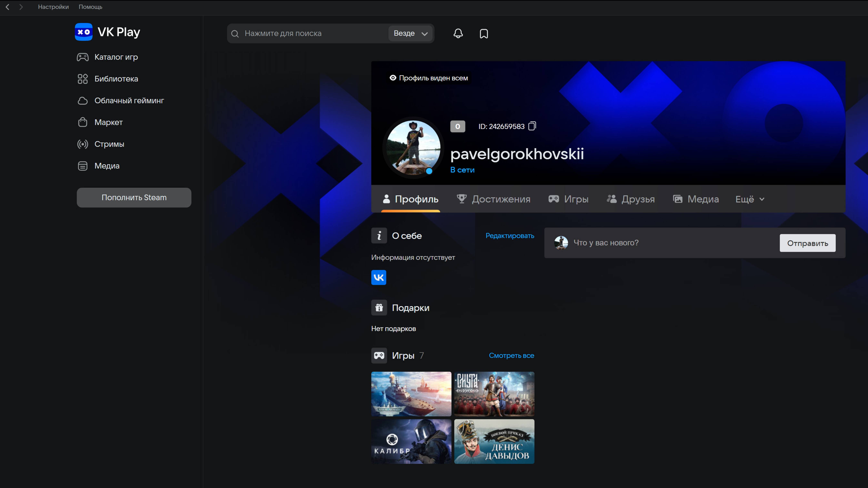Open Облачный гейминг cloud section
This screenshot has width=868, height=488.
click(129, 100)
